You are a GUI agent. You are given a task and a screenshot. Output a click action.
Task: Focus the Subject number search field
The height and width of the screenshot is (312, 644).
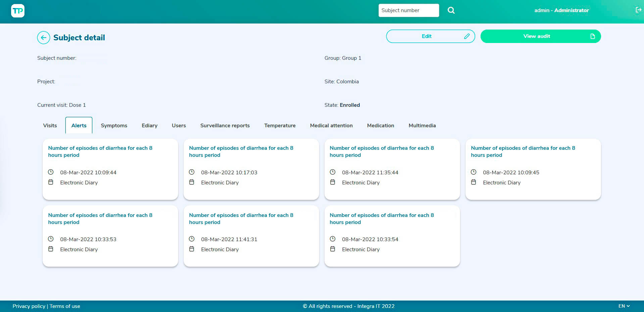[408, 10]
